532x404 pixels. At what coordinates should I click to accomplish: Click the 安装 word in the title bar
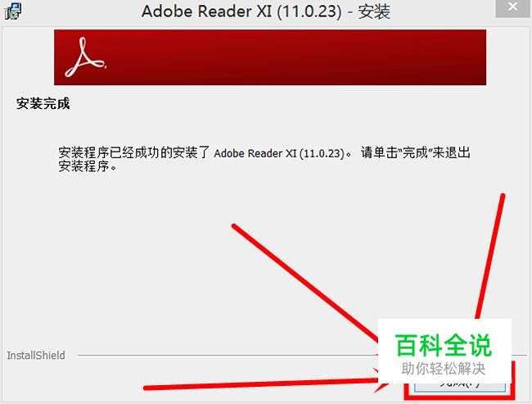coord(374,12)
